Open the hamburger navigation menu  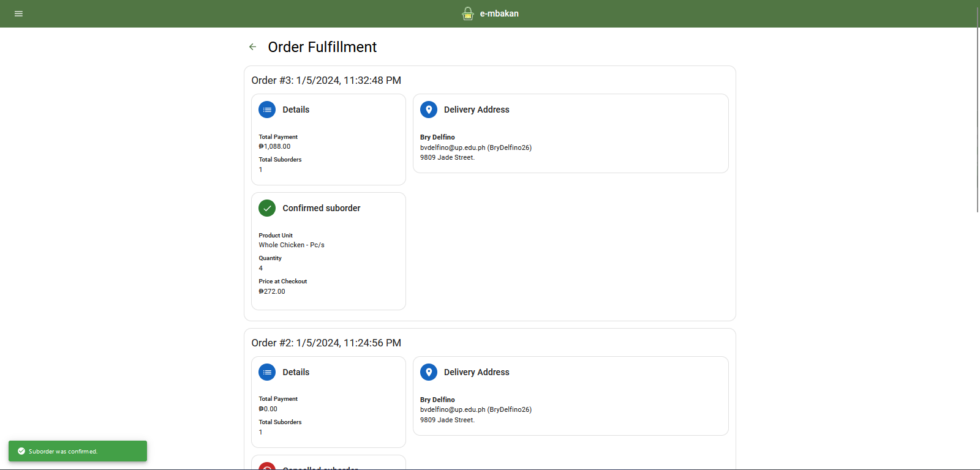point(18,13)
